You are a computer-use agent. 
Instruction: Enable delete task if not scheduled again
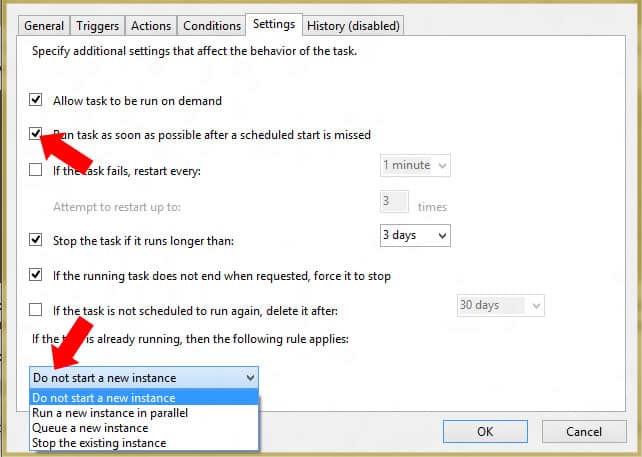pos(37,310)
